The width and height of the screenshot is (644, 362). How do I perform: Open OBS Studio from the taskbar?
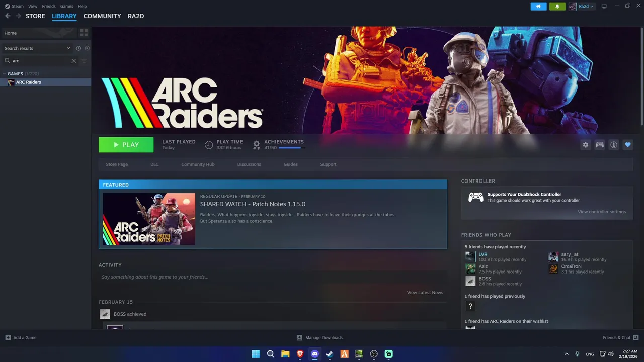click(374, 354)
